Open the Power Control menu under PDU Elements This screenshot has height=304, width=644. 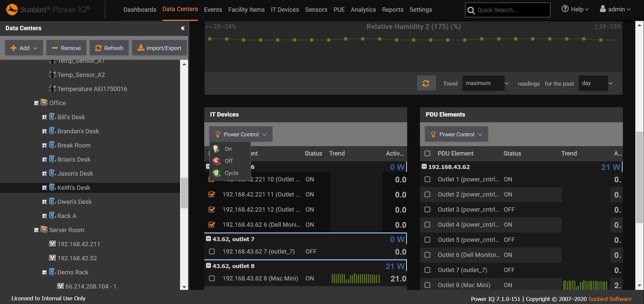[x=456, y=134]
